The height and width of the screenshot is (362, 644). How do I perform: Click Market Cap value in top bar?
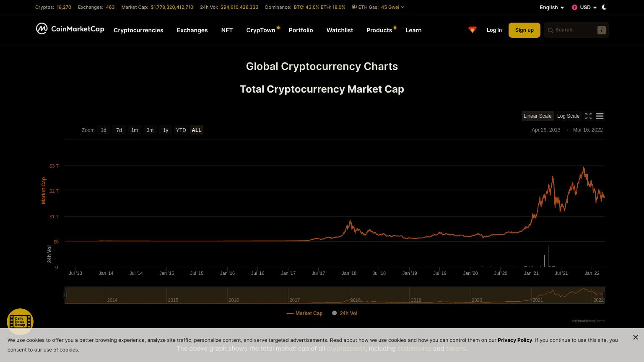[172, 7]
